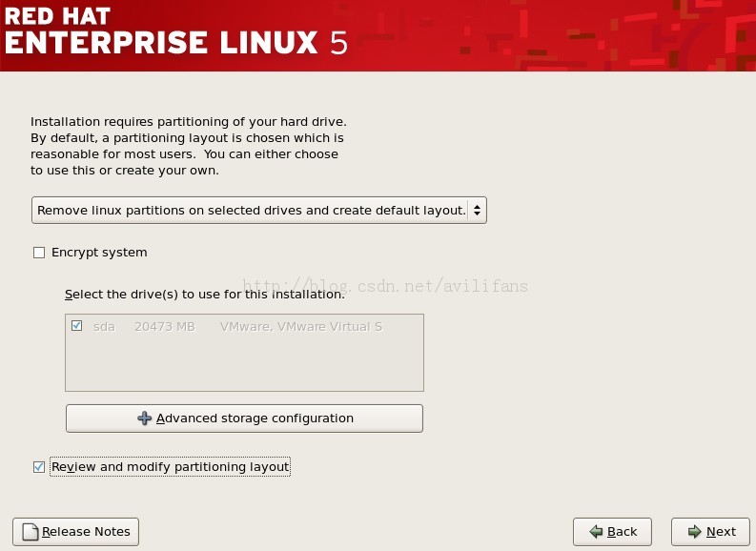This screenshot has width=756, height=551.
Task: Click the "Select the drive(s)" label
Action: point(204,295)
